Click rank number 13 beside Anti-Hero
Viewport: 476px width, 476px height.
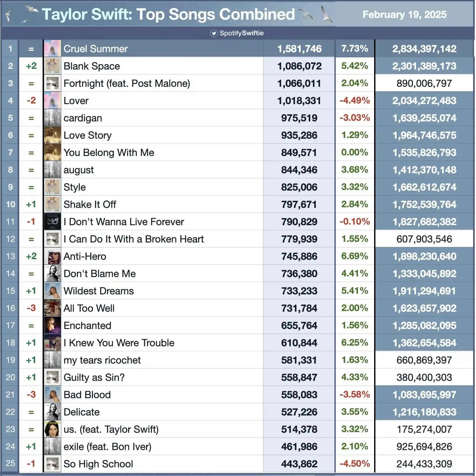click(x=10, y=256)
